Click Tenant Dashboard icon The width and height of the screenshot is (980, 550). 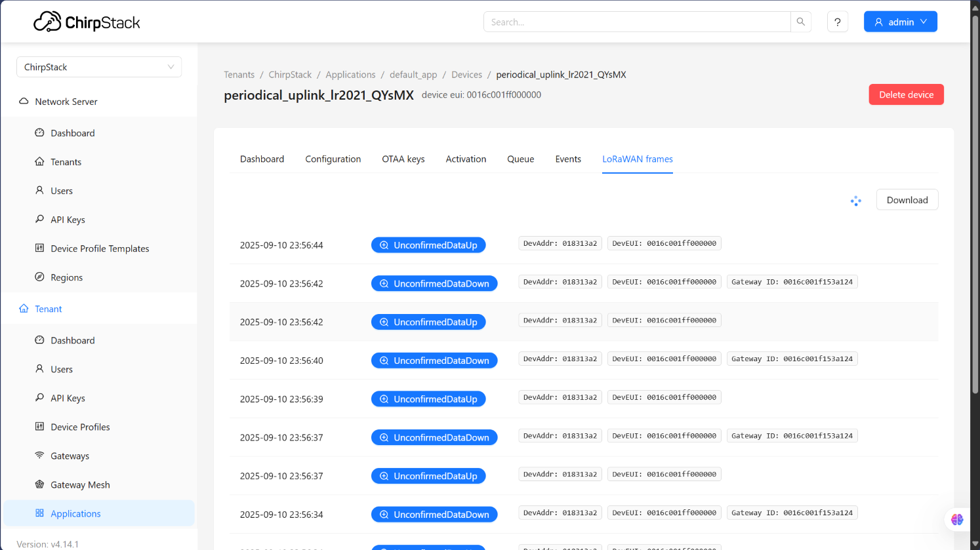coord(39,340)
